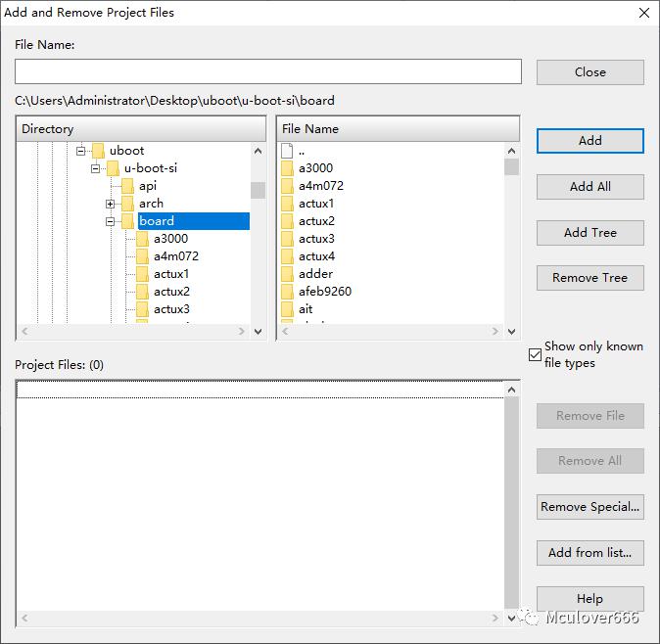This screenshot has height=644, width=660.
Task: Click a4m072 folder icon in Directory tree
Action: 142,256
